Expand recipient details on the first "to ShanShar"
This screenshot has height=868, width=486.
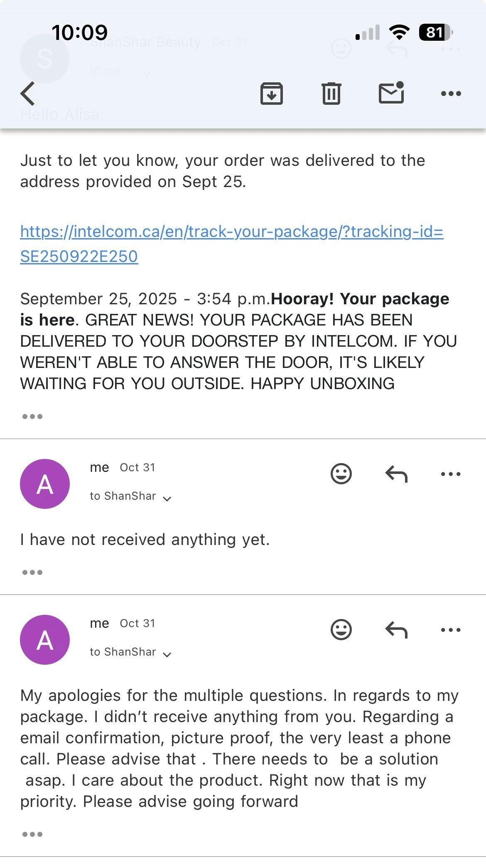pyautogui.click(x=167, y=498)
